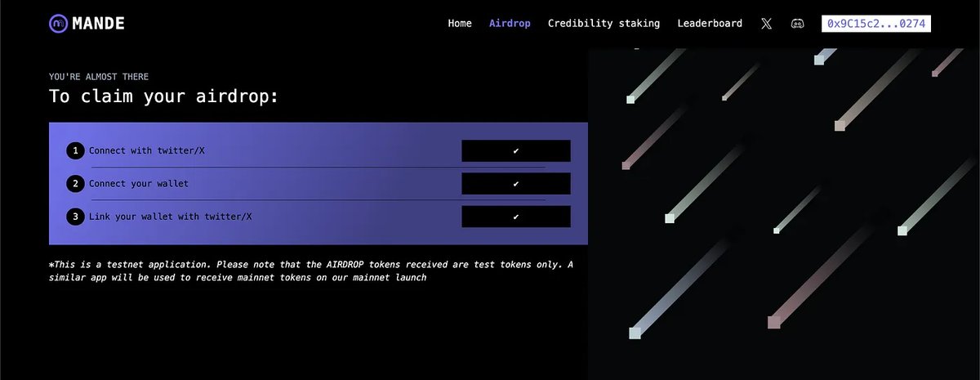980x380 pixels.
Task: Click the 'YOU'RE ALMOST THERE' label
Action: (99, 77)
